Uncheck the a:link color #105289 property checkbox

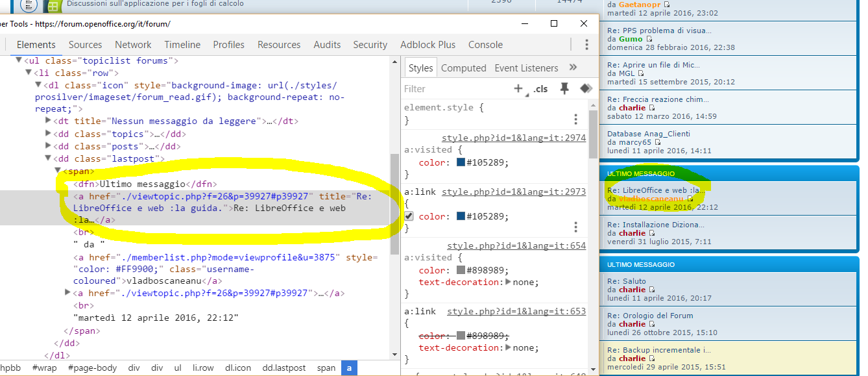[409, 216]
